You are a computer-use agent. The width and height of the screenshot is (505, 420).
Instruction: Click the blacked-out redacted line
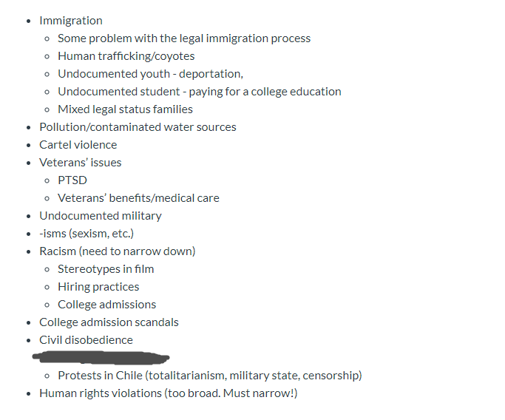coord(101,358)
